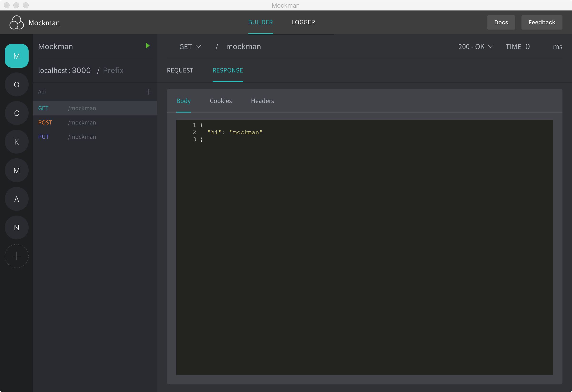Add a new project with dashed plus circle
Image resolution: width=572 pixels, height=392 pixels.
click(x=16, y=256)
